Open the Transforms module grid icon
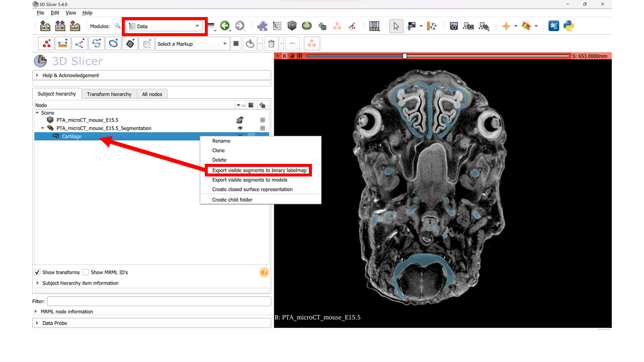Screen dimensions: 644x362 pos(323,26)
